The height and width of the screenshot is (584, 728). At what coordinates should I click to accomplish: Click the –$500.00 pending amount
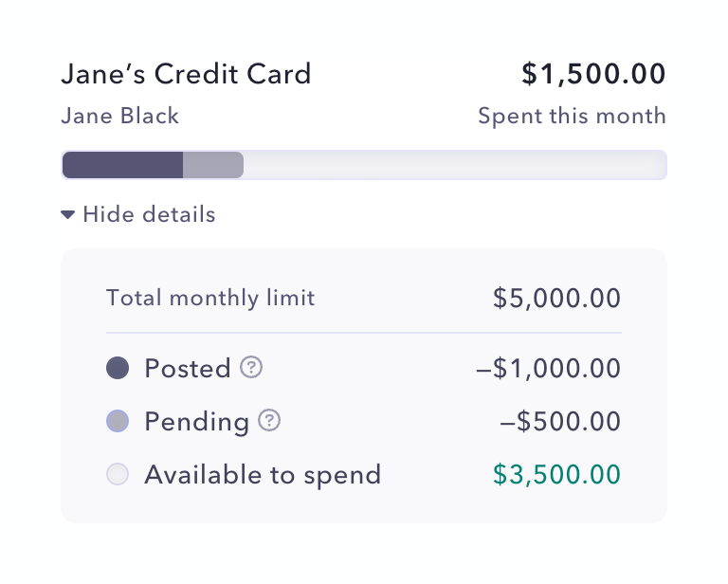coord(559,421)
